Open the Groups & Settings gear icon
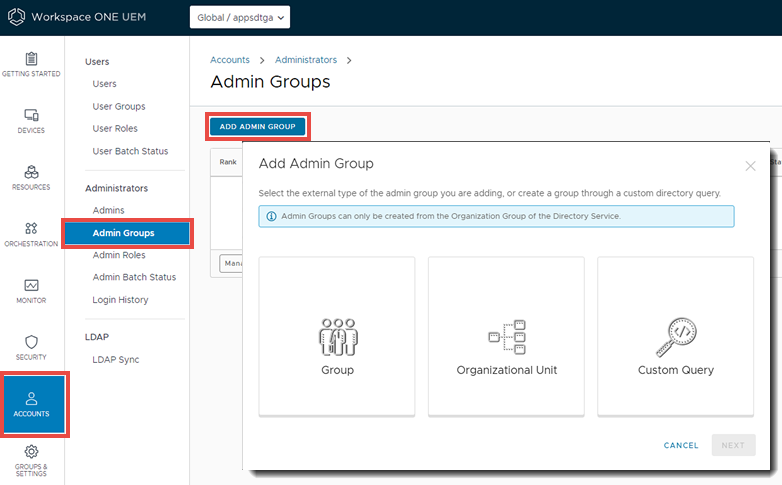 (x=31, y=452)
